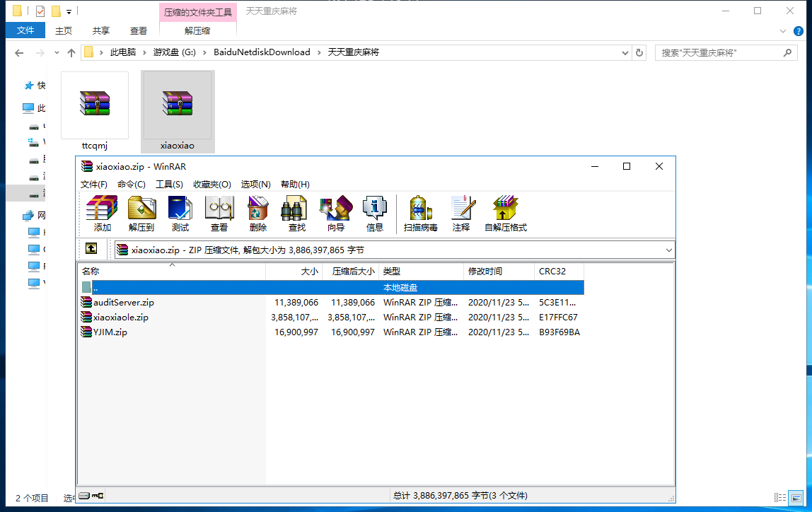Expand the WinRAR archive path dropdown
Screen dimensions: 812x512
point(668,250)
